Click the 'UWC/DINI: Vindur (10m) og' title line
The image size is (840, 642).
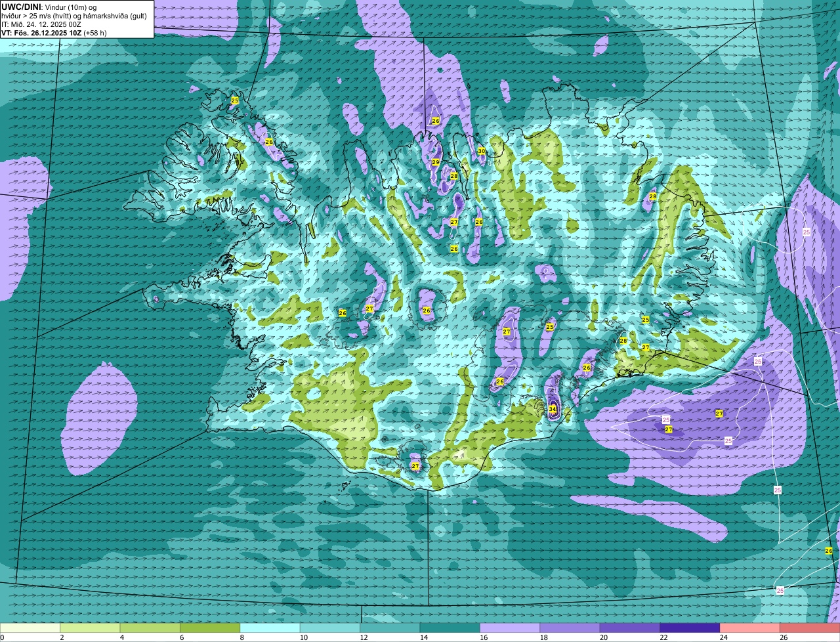click(x=49, y=7)
